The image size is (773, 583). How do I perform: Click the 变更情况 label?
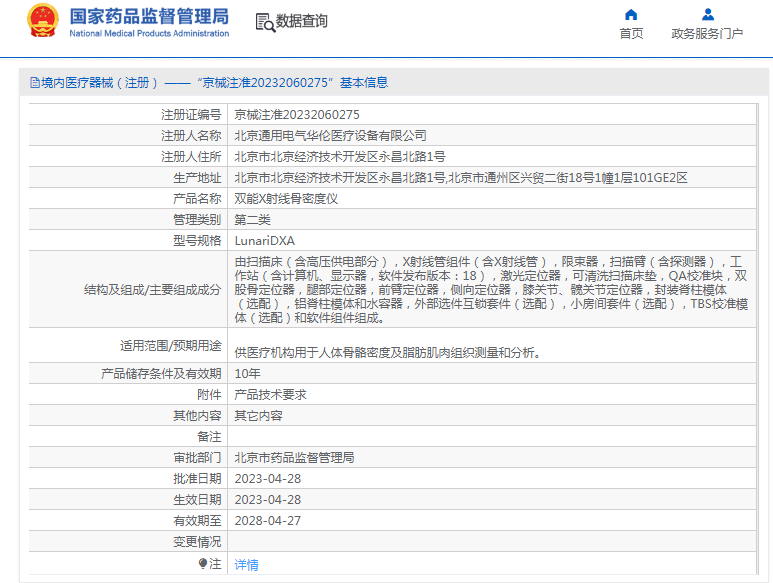coord(197,542)
